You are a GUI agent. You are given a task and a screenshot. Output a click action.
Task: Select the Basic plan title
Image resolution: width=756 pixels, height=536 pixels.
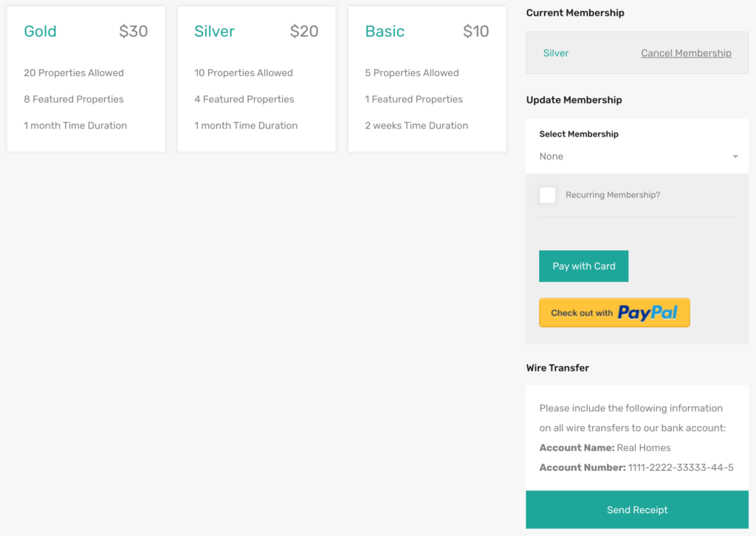[x=384, y=31]
